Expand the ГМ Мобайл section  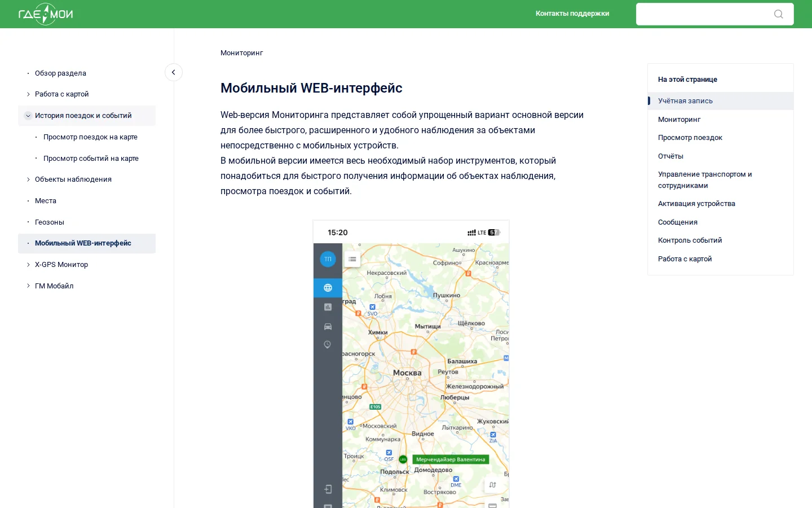pyautogui.click(x=28, y=286)
